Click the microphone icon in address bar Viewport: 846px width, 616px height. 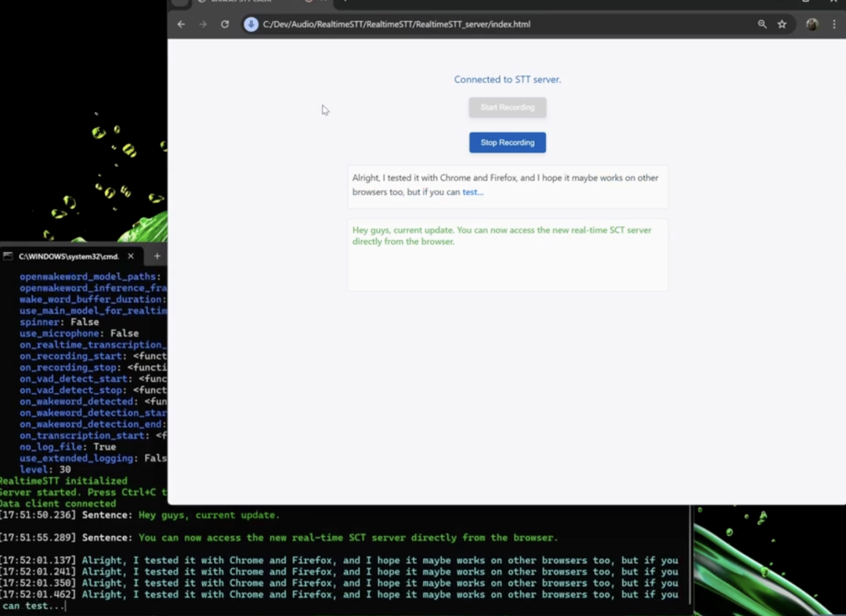point(251,24)
